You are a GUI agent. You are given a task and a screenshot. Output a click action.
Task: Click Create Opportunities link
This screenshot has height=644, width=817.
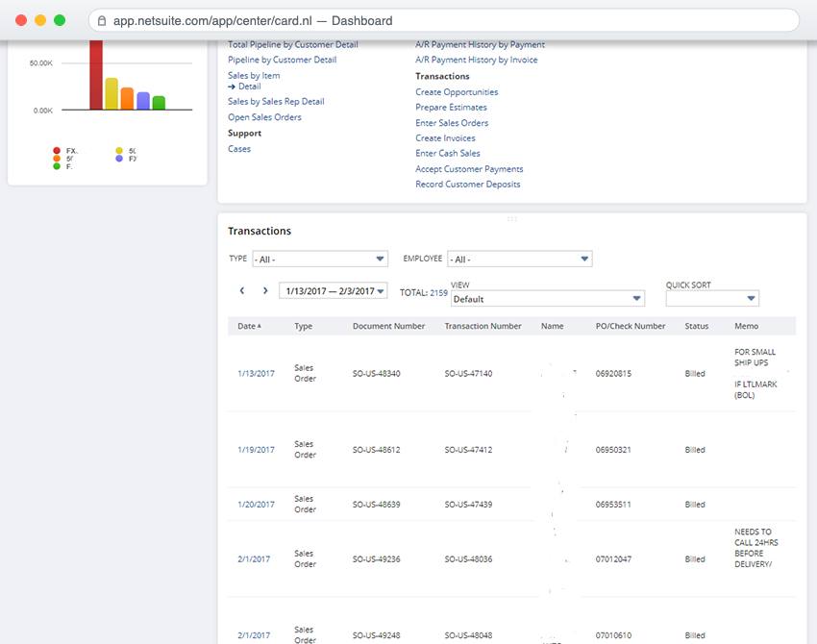pos(457,92)
